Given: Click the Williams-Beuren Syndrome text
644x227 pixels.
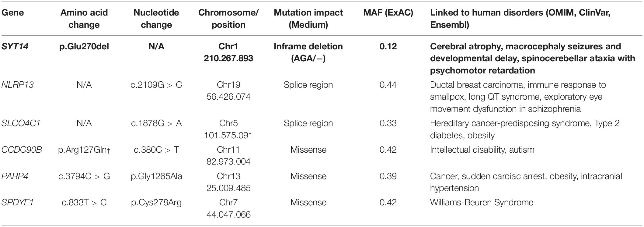Looking at the screenshot, I should [x=482, y=202].
